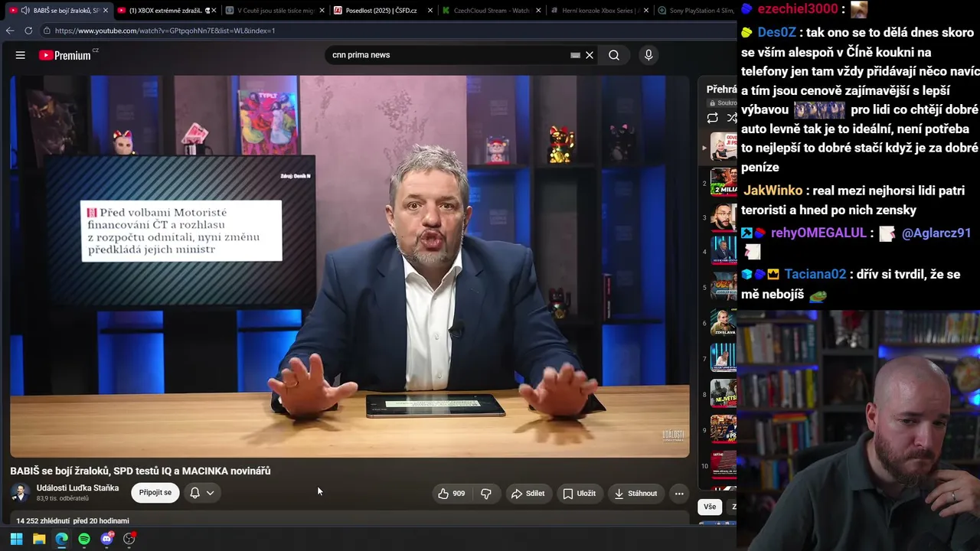Screen dimensions: 980x551
Task: Close the BABIŠ se bojí žraloků tab
Action: pos(105,11)
